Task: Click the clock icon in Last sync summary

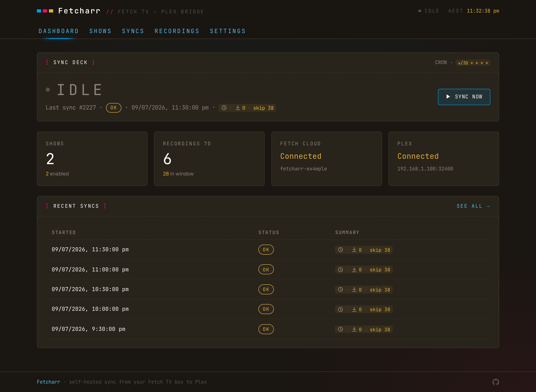Action: [224, 108]
